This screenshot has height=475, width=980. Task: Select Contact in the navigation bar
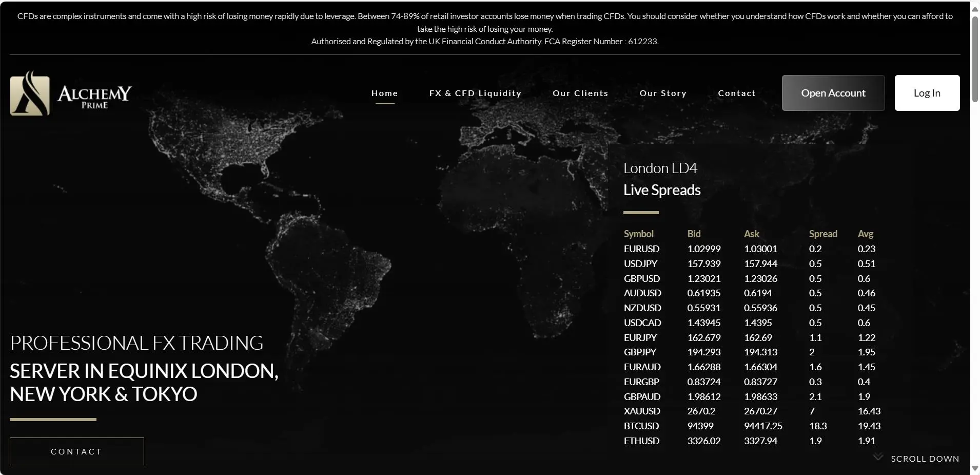click(737, 93)
